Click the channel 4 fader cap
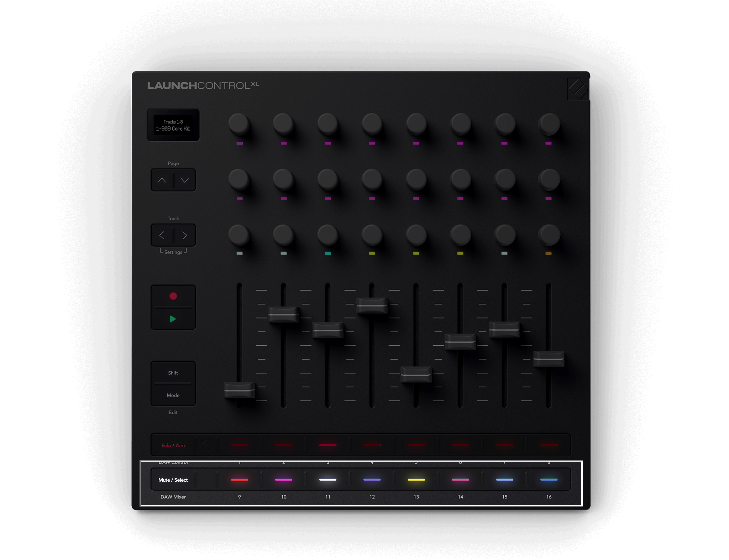Viewport: 729px width, 560px height. (x=372, y=305)
